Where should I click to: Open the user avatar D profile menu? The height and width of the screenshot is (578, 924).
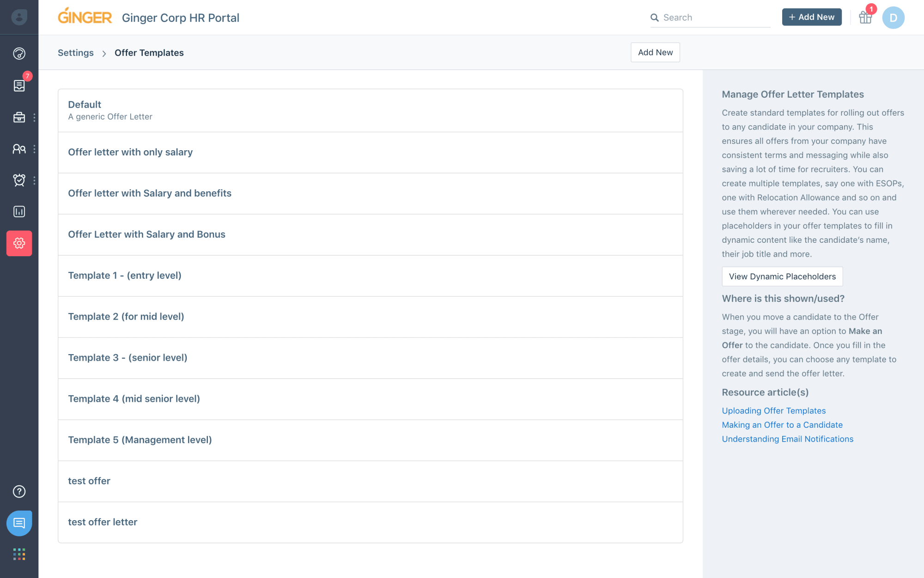(x=893, y=18)
